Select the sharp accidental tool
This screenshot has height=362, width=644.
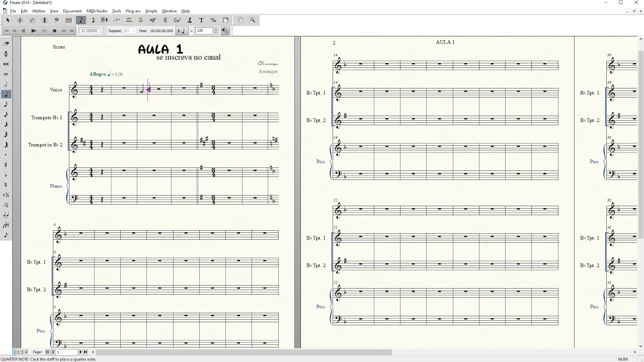(6, 164)
